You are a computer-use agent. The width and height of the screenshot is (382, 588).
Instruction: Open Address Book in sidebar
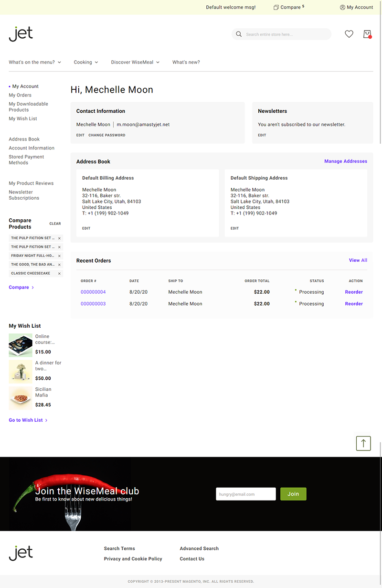click(24, 139)
